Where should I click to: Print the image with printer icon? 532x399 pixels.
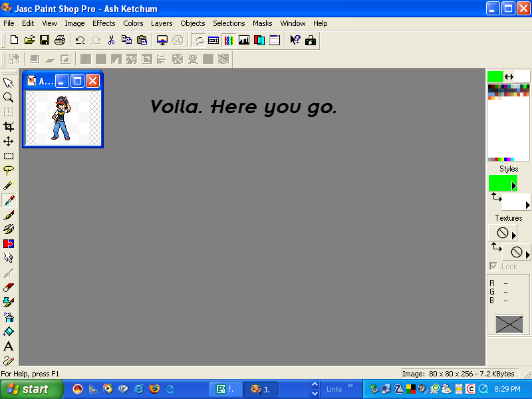[60, 40]
